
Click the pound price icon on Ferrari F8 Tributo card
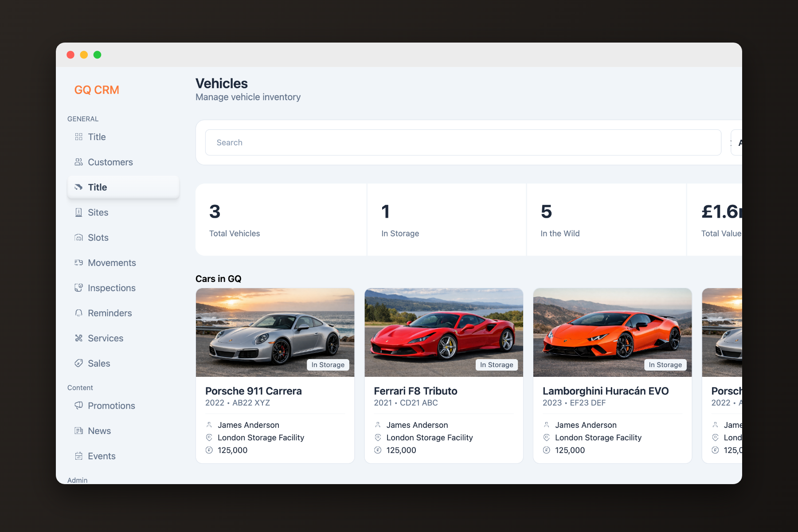tap(378, 450)
